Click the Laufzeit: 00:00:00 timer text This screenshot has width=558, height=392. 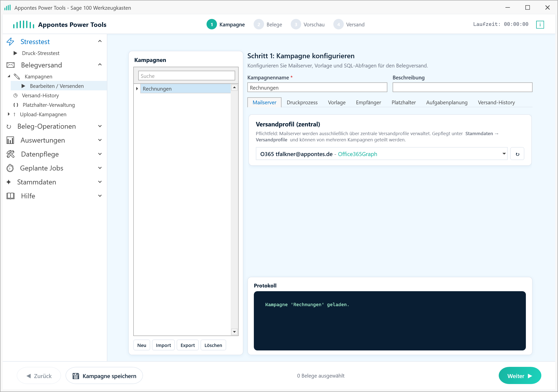click(x=501, y=24)
